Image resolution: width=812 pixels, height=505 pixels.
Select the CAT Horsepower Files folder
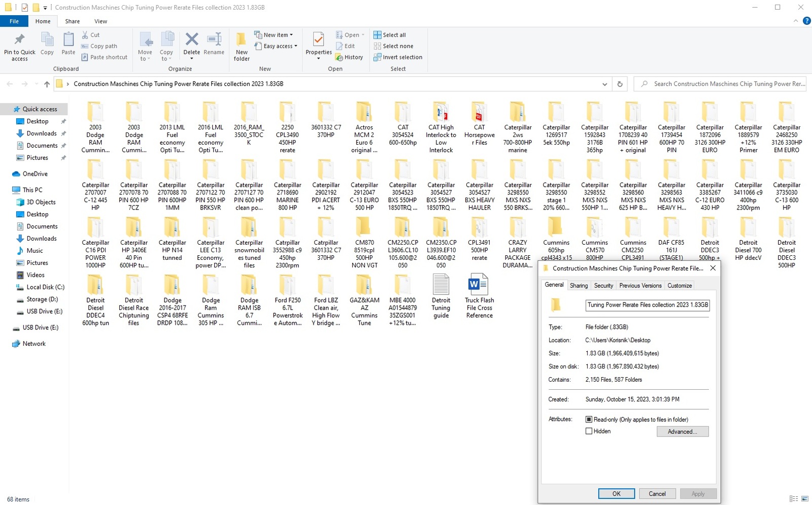[479, 124]
